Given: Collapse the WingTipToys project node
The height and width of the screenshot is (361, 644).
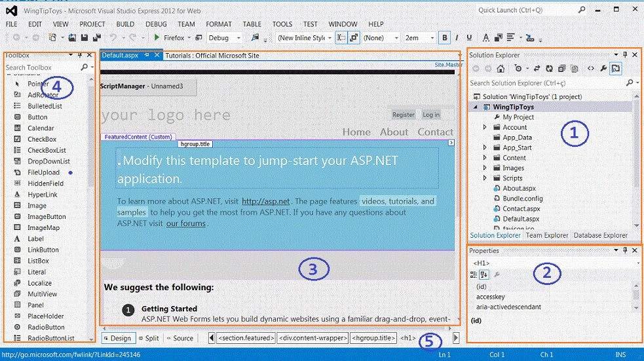Looking at the screenshot, I should click(476, 107).
